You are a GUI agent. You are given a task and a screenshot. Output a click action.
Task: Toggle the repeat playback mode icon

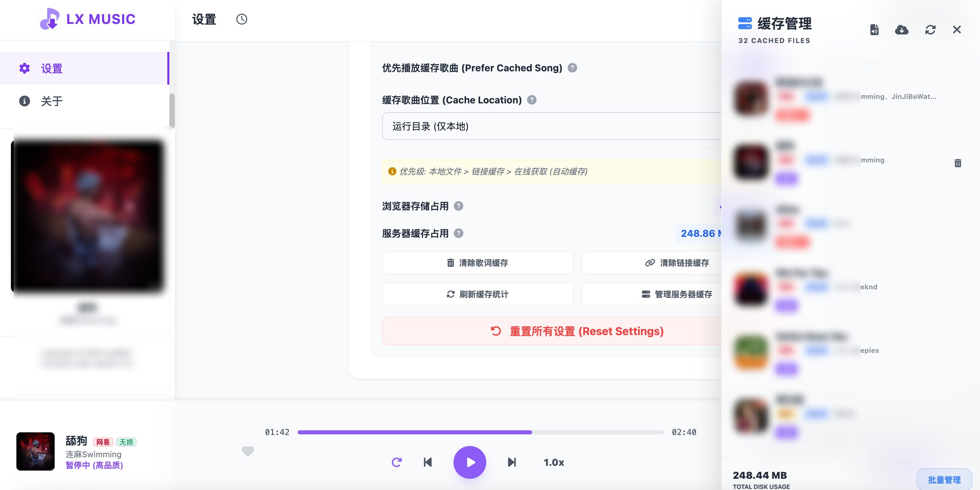(396, 462)
